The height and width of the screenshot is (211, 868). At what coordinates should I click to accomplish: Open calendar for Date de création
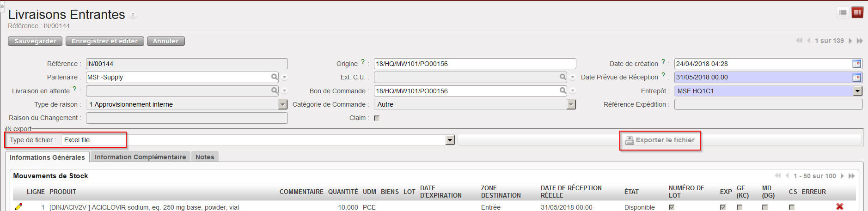857,64
